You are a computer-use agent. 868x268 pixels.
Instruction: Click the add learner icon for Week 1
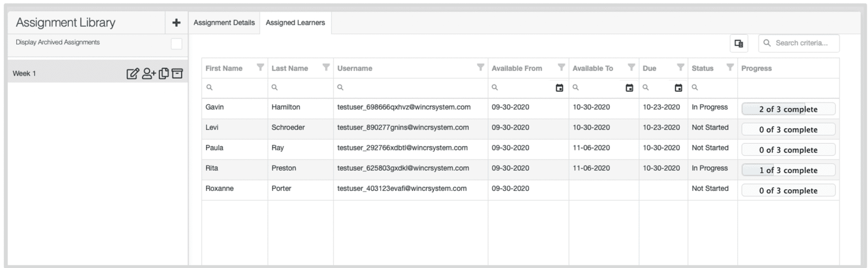[149, 74]
